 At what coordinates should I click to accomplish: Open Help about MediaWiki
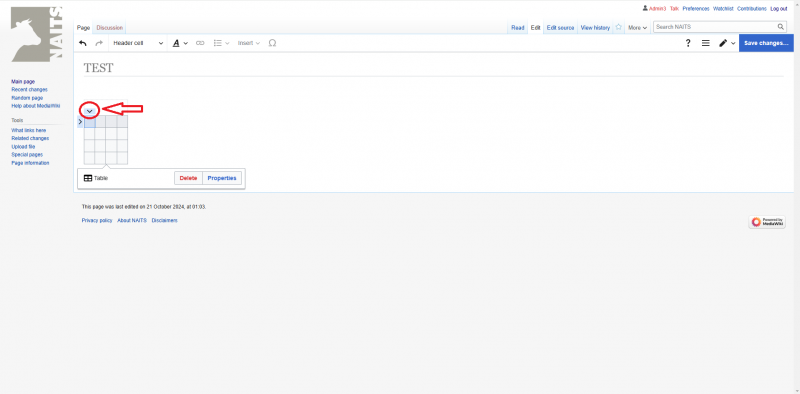click(x=36, y=106)
